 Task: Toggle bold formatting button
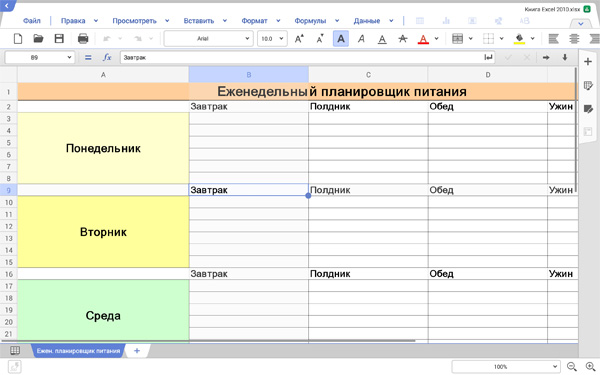tap(341, 39)
